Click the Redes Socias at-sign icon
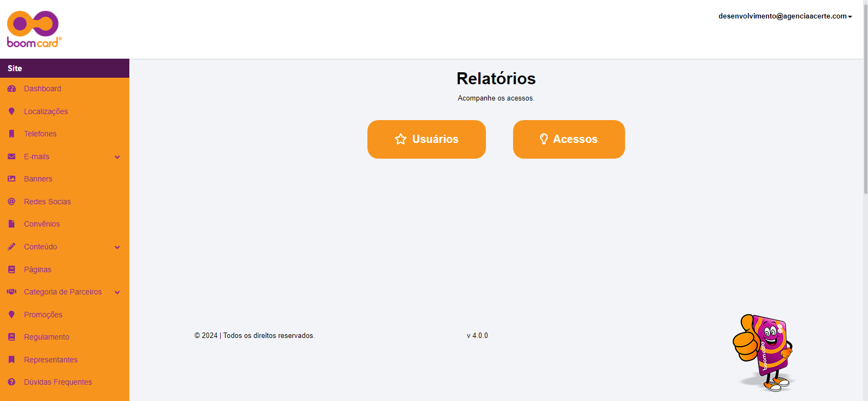868x401 pixels. 11,202
